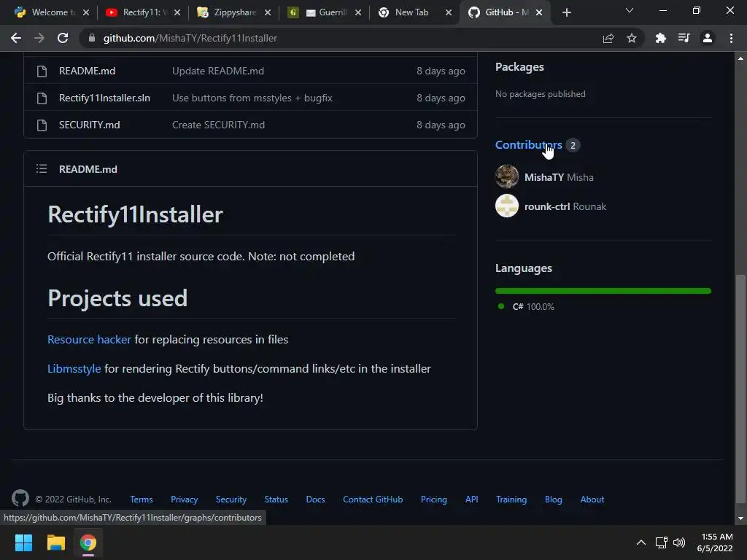Image resolution: width=747 pixels, height=560 pixels.
Task: Reload the GitHub page
Action: point(63,38)
